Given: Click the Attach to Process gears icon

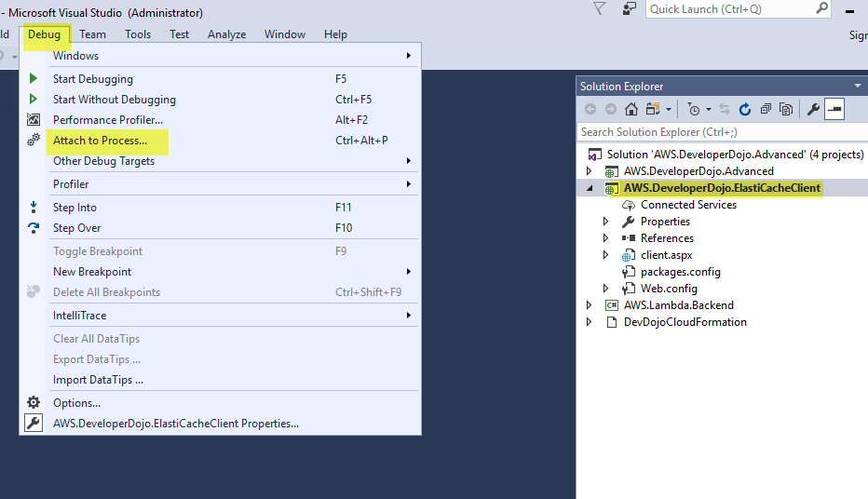Looking at the screenshot, I should point(34,140).
